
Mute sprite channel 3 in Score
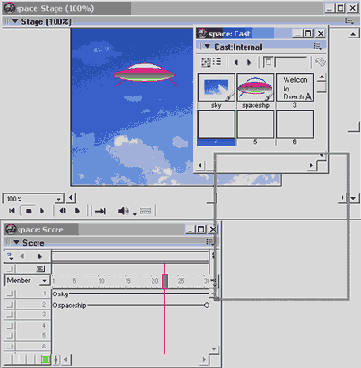click(x=10, y=314)
